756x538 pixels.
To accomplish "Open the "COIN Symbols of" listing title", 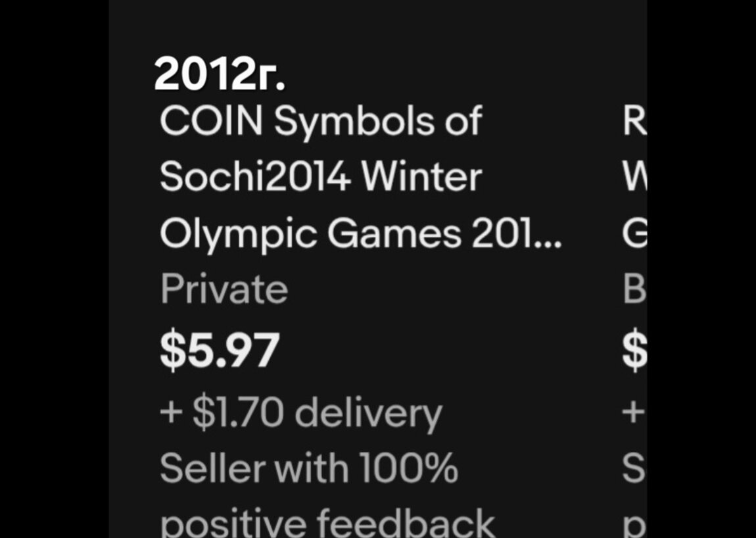I will pos(321,122).
